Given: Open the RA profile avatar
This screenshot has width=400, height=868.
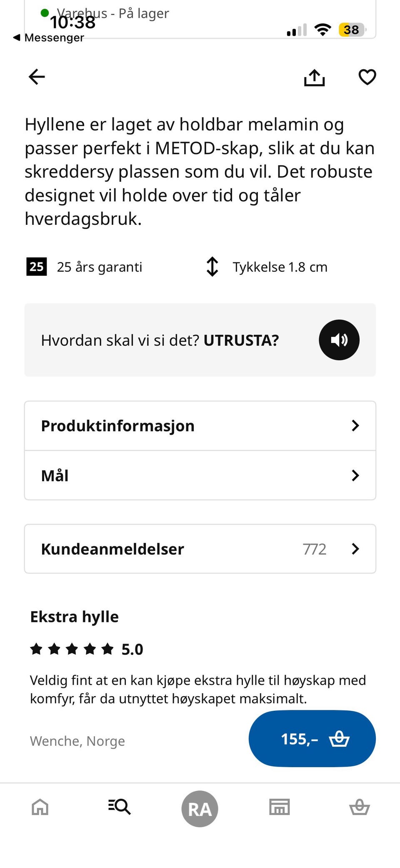Looking at the screenshot, I should click(200, 809).
